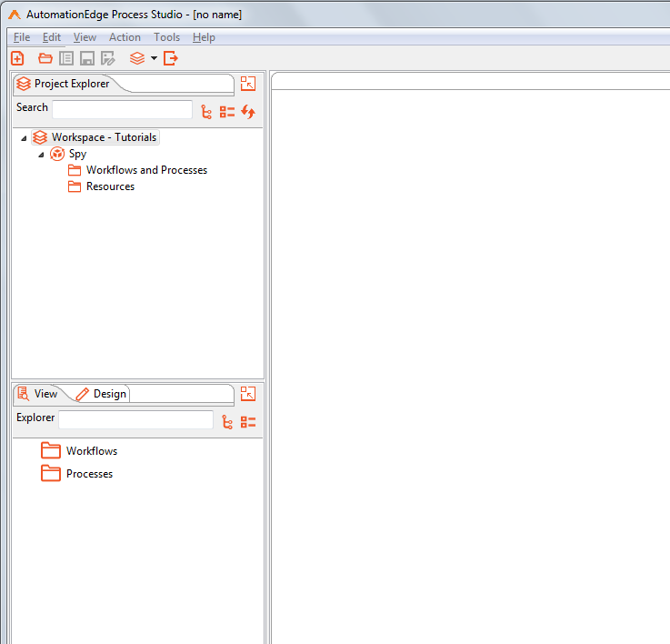
Task: Click the workspace layers toolbar icon
Action: pos(137,58)
